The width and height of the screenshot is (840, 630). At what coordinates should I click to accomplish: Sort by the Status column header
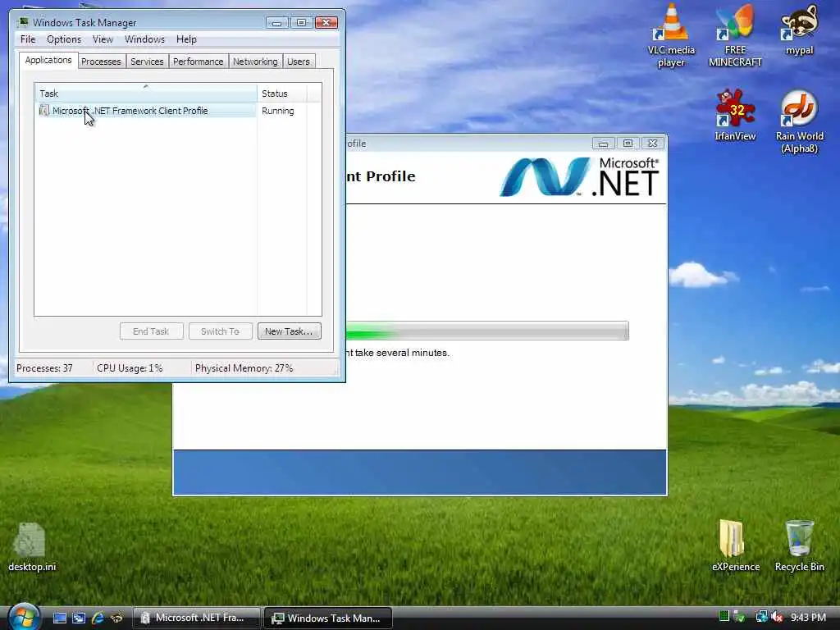[282, 94]
